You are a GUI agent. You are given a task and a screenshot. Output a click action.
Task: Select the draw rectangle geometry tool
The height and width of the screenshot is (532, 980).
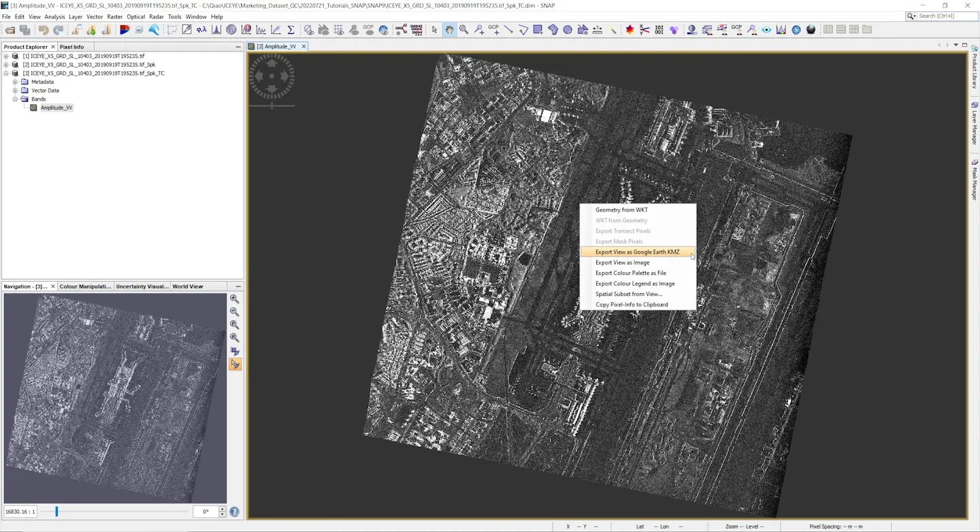538,30
